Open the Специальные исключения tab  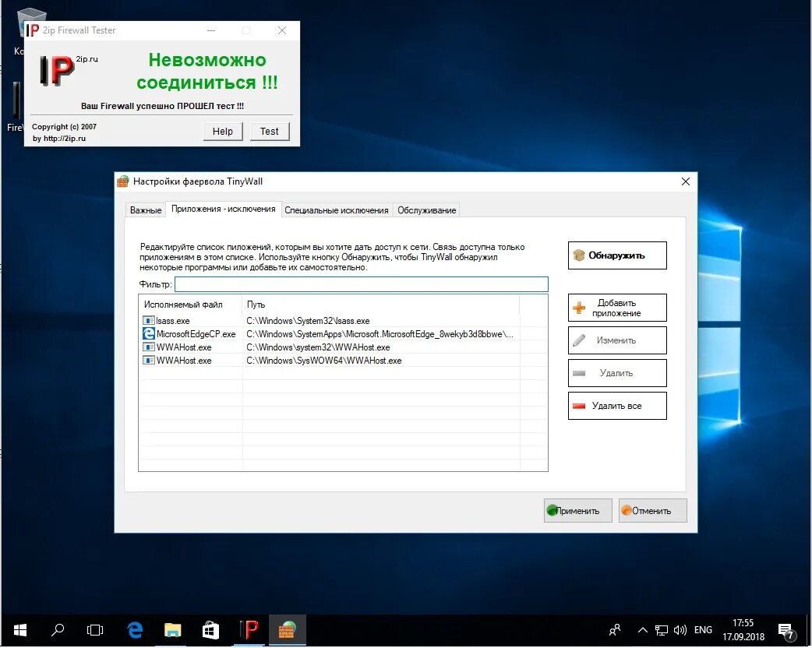[x=337, y=210]
